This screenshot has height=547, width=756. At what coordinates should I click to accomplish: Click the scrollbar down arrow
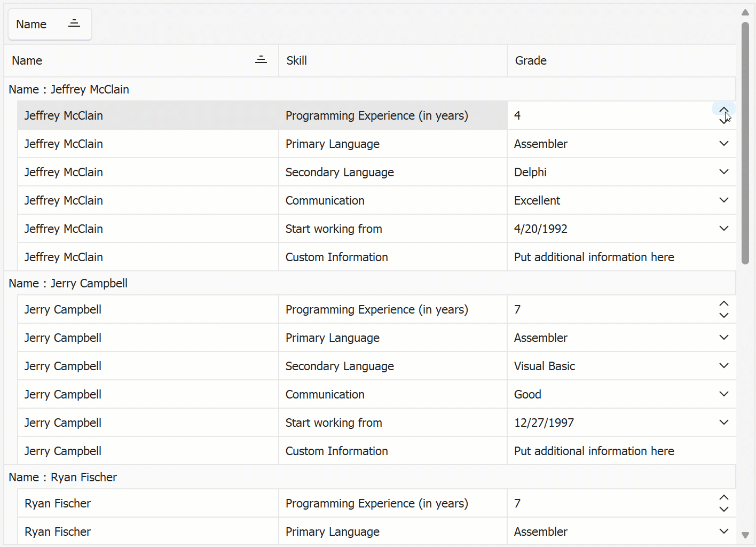click(745, 535)
